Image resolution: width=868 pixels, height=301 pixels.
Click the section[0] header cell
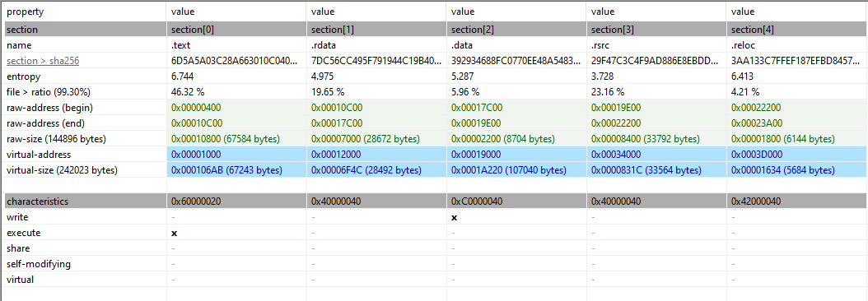[236, 30]
